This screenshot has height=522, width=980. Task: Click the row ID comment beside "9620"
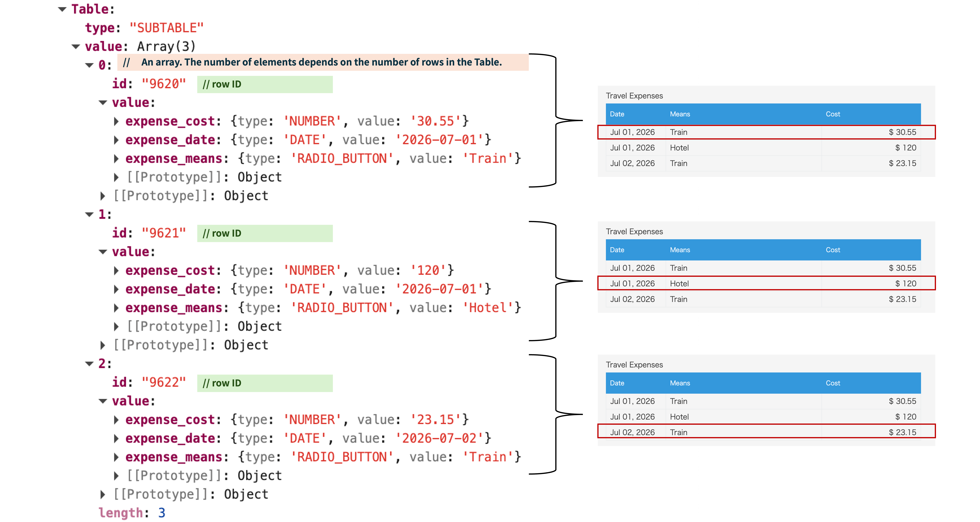point(265,84)
